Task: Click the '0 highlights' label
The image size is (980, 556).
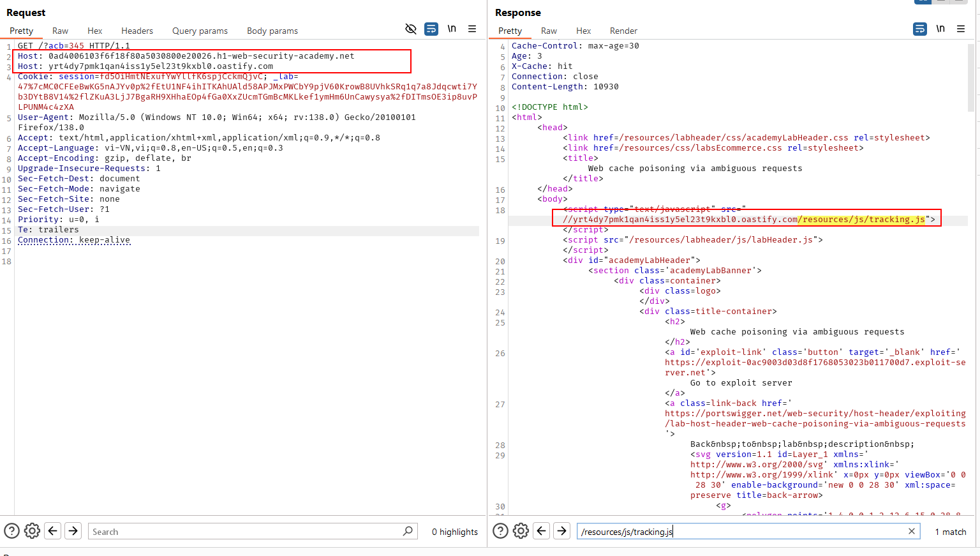Action: point(455,532)
